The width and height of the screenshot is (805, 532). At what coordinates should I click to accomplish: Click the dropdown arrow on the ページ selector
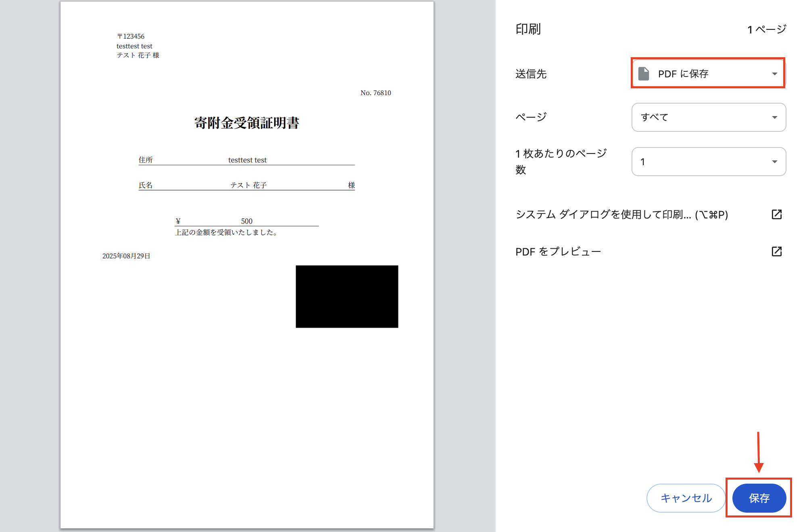[775, 117]
